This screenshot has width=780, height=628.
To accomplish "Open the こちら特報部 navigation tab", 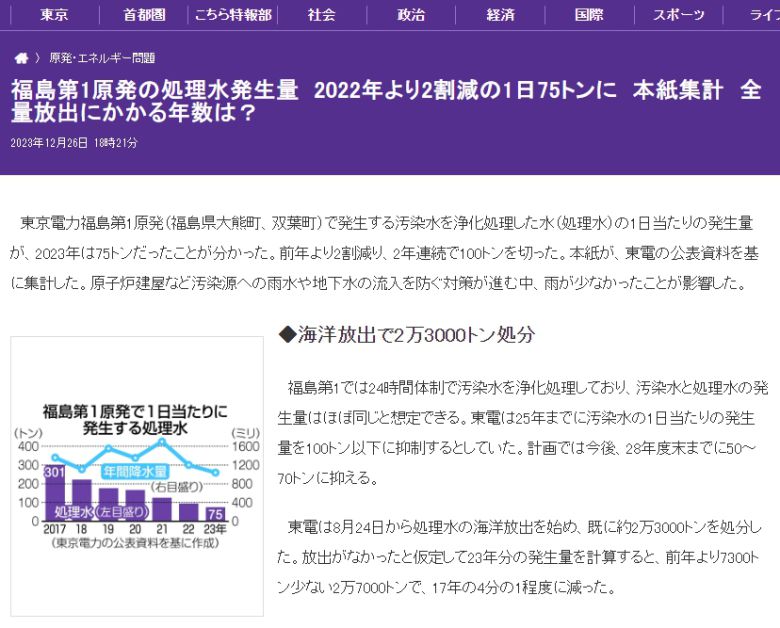I will [233, 15].
